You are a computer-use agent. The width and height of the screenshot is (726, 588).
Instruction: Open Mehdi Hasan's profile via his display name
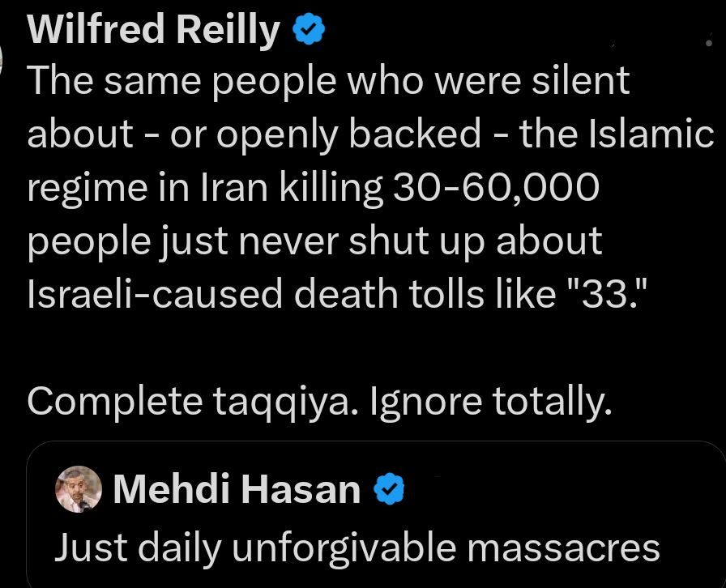[x=235, y=488]
